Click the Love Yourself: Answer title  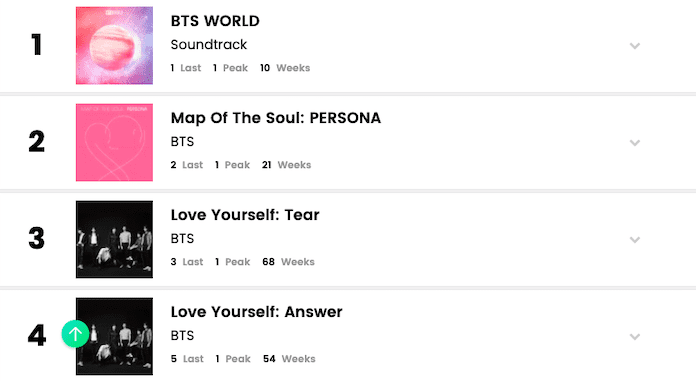[x=257, y=312]
